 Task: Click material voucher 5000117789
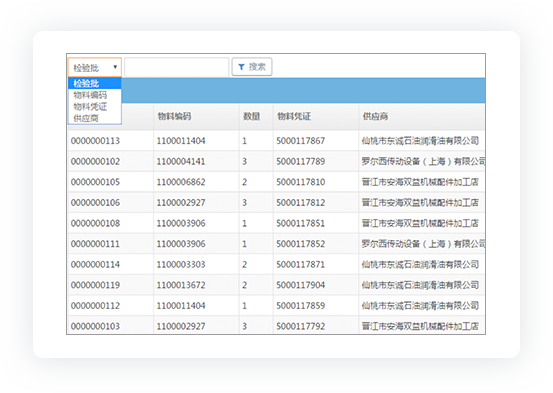point(300,161)
